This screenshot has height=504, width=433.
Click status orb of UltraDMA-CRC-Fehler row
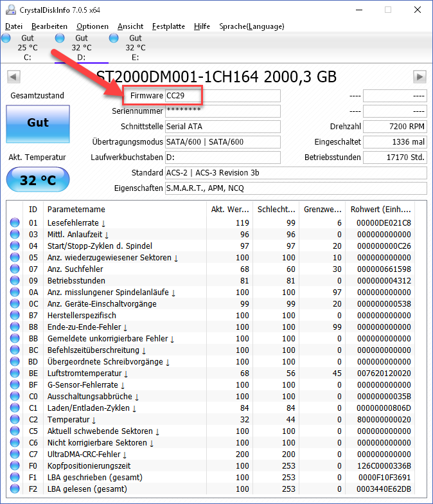point(15,454)
